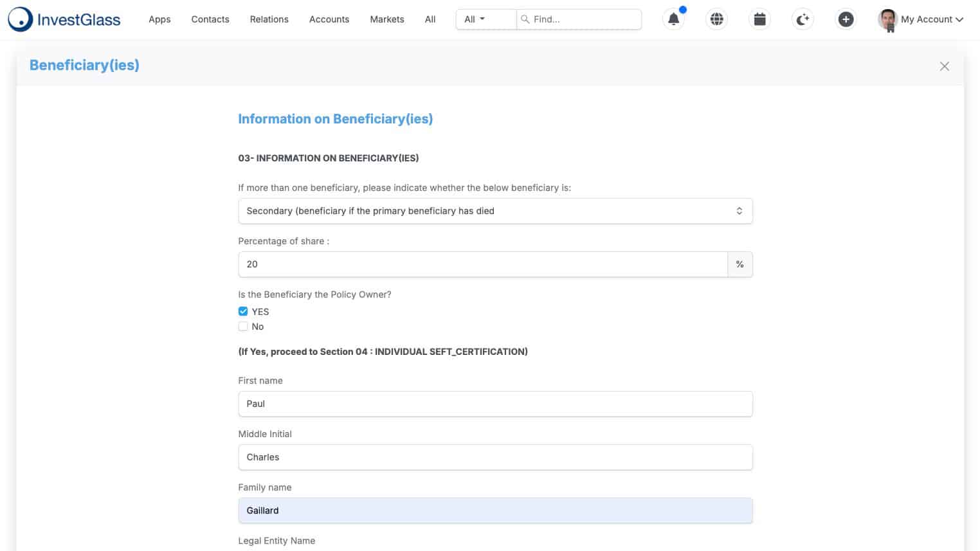The width and height of the screenshot is (980, 551).
Task: Click the Legal Entity Name label
Action: coord(277,541)
